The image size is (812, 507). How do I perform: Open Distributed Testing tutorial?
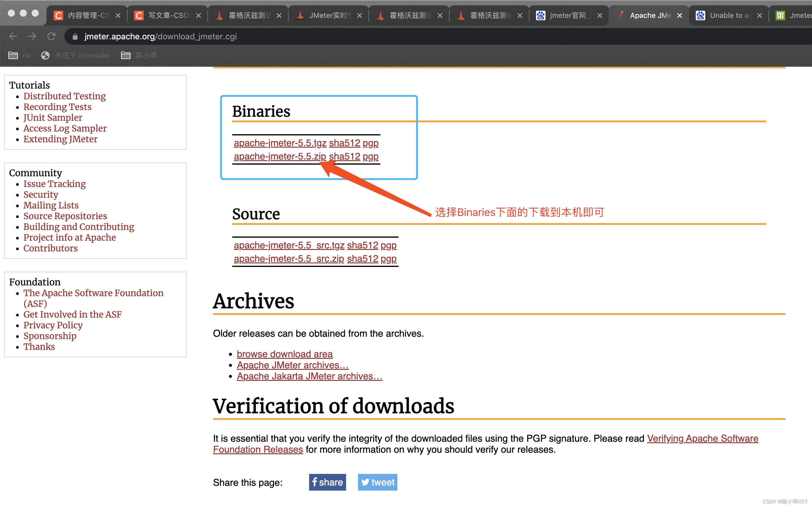pos(65,96)
